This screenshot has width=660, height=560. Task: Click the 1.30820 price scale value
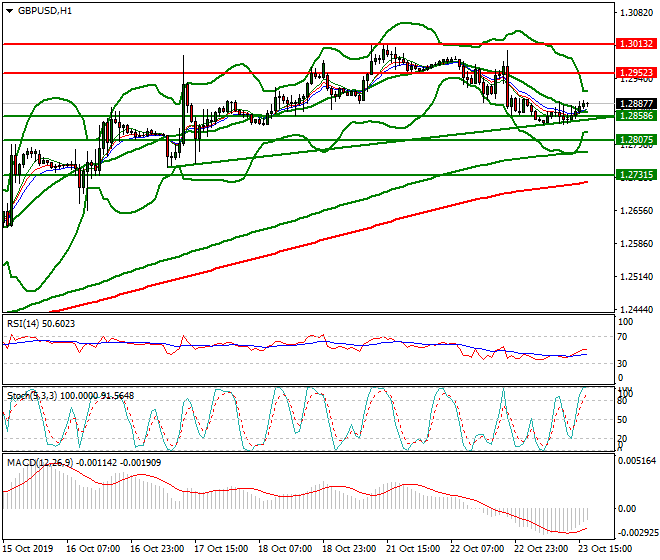(x=637, y=13)
